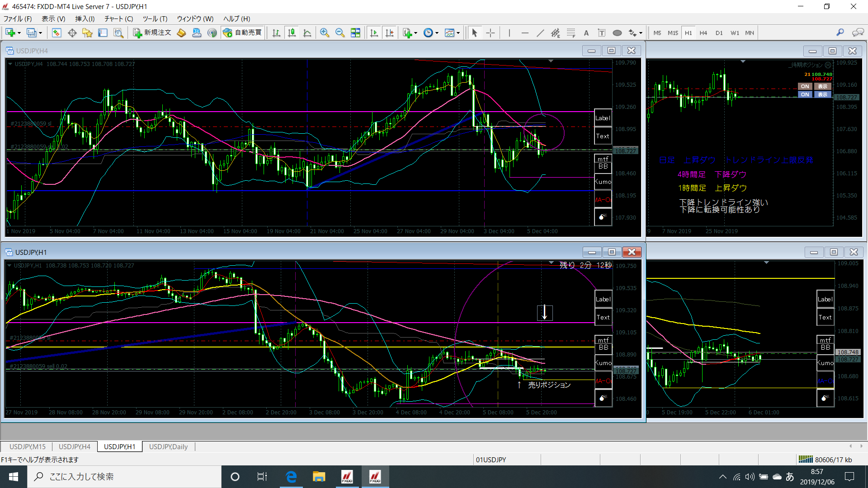Select the vertical line tool
Screen dimensions: 868x488
pos(509,33)
